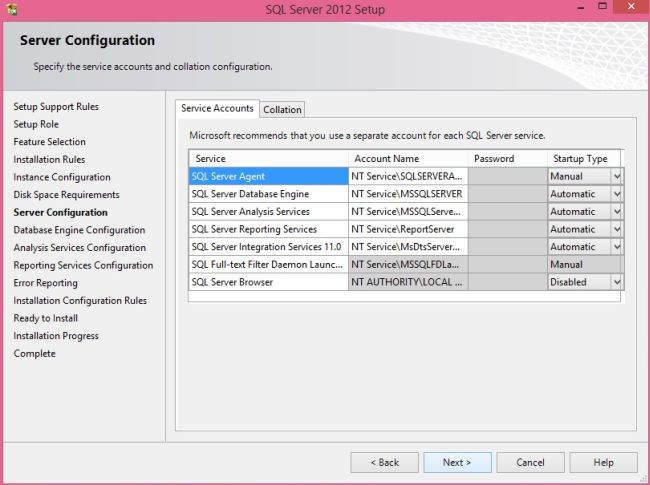Image resolution: width=650 pixels, height=485 pixels.
Task: Click Database Engine Configuration in the step list
Action: (79, 230)
